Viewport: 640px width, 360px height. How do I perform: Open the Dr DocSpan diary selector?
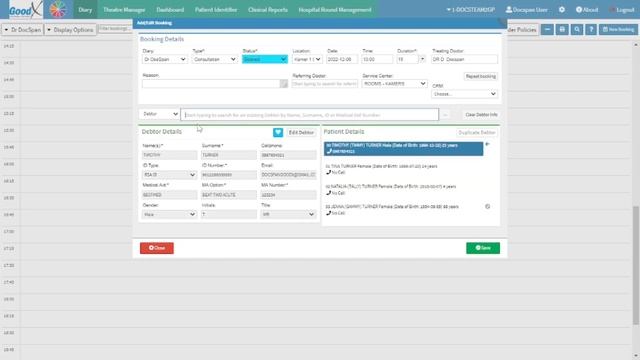click(23, 30)
